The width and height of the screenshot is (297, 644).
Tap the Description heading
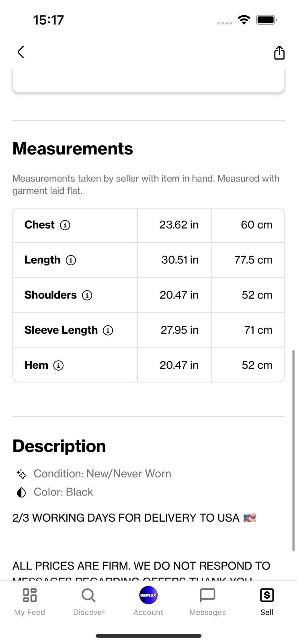pyautogui.click(x=59, y=446)
